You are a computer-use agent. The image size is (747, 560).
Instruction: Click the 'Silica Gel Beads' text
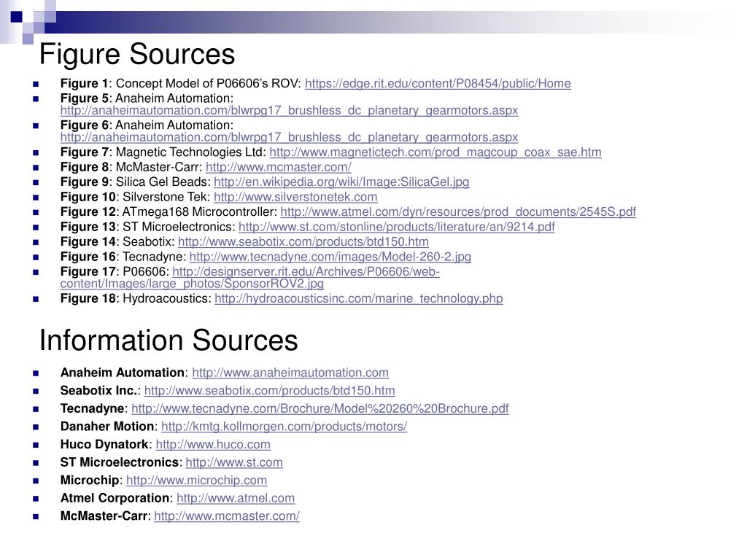click(x=161, y=182)
